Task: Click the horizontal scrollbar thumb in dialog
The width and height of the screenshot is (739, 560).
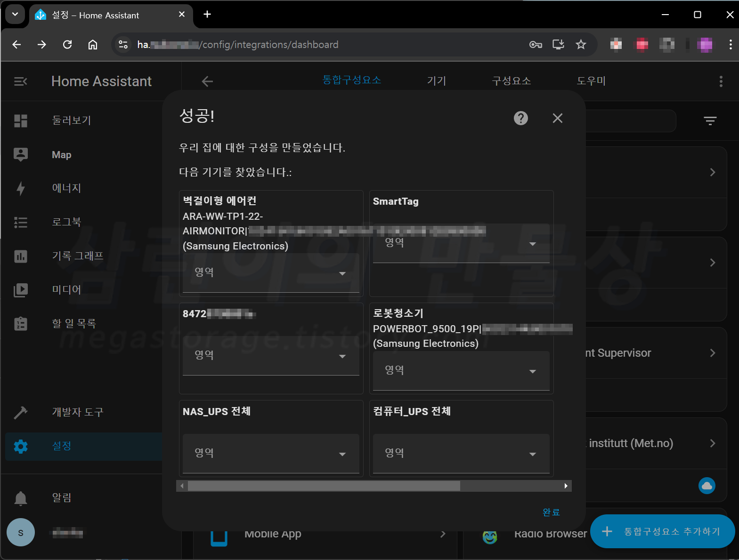Action: (324, 486)
